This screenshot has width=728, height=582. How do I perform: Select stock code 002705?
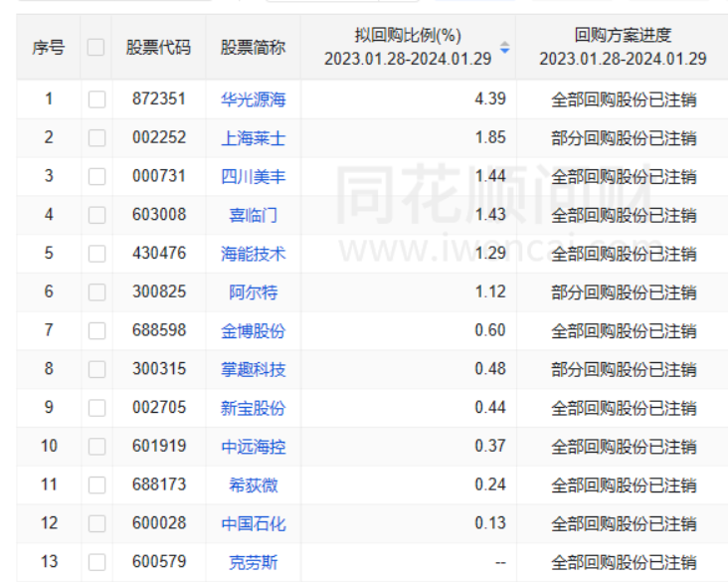pyautogui.click(x=159, y=407)
